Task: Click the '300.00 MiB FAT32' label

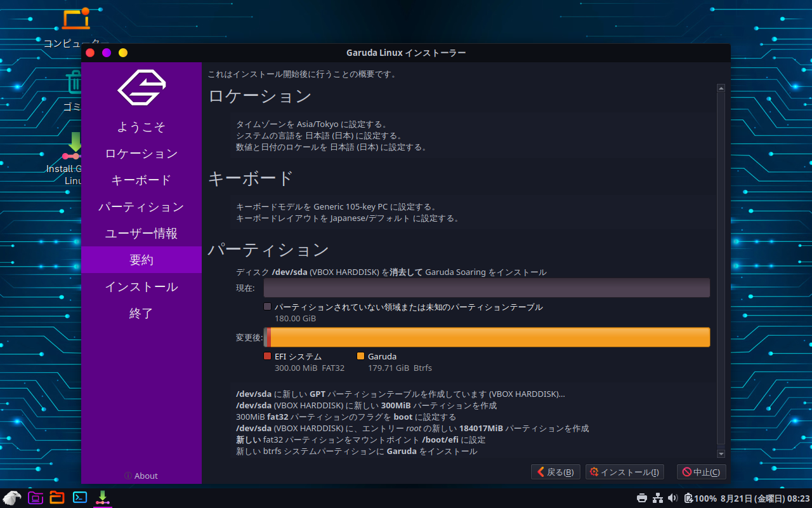Action: click(x=310, y=368)
